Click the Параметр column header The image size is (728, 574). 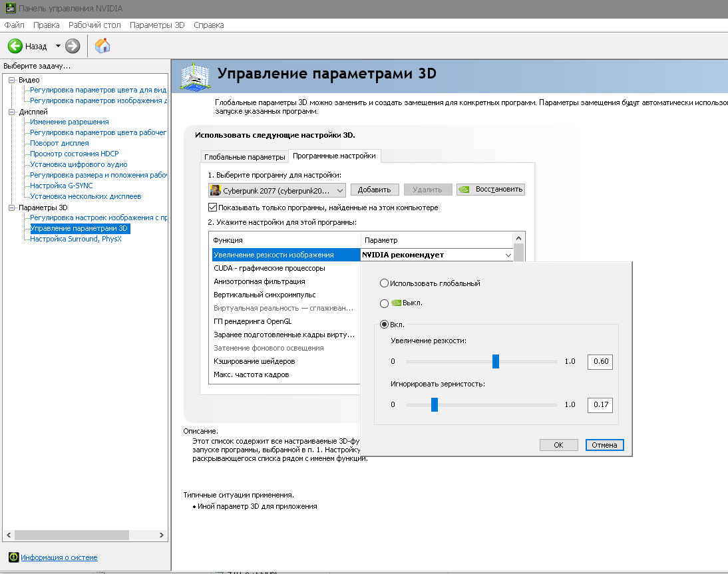437,240
